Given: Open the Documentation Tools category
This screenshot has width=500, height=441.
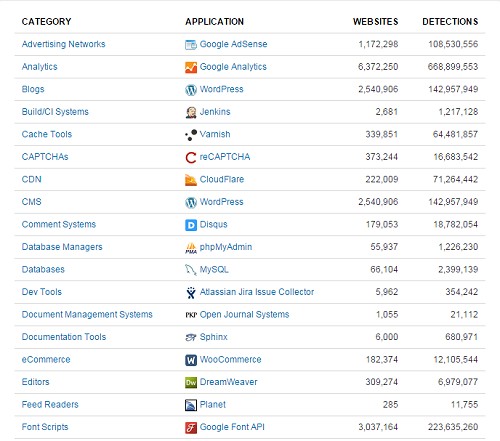Looking at the screenshot, I should tap(64, 337).
